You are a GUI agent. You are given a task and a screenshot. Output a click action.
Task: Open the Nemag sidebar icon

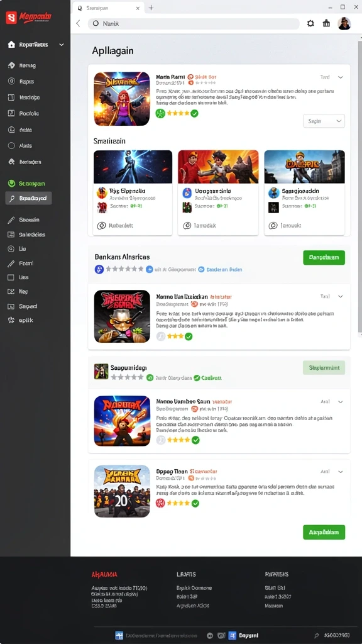click(x=11, y=65)
